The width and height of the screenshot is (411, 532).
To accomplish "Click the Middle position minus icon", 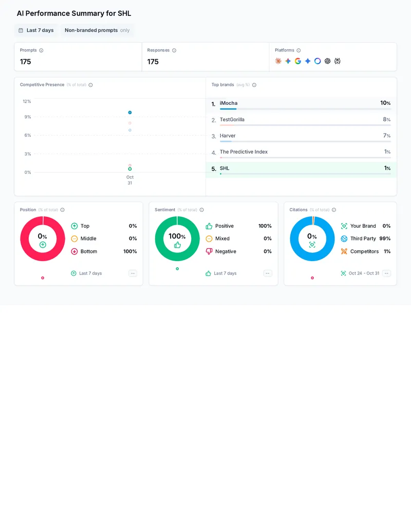I will tap(74, 239).
